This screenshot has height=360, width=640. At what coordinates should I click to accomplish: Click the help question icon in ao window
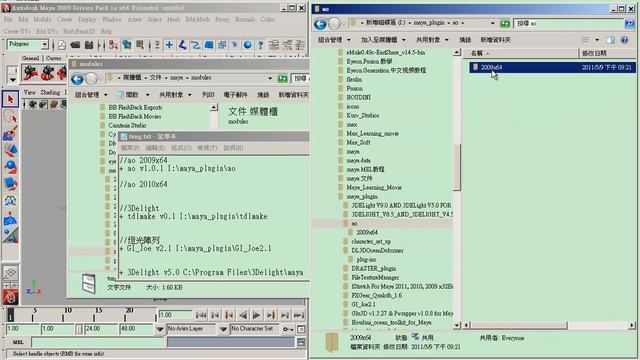[624, 40]
